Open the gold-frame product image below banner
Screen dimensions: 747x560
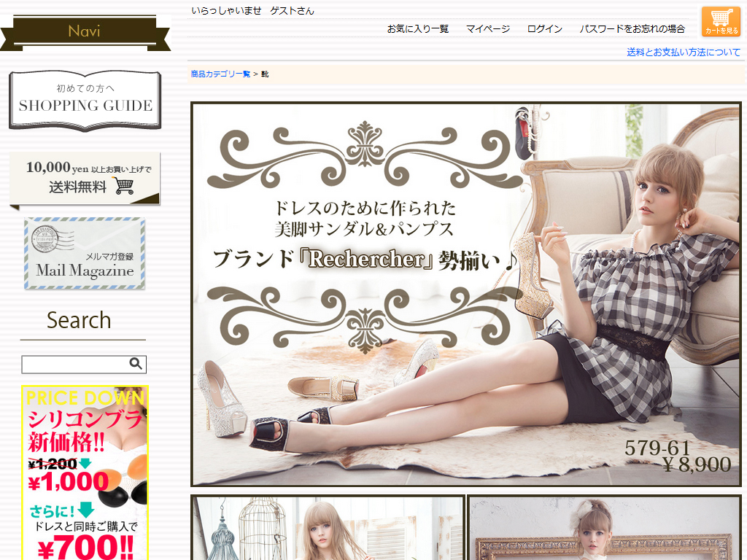[x=605, y=528]
